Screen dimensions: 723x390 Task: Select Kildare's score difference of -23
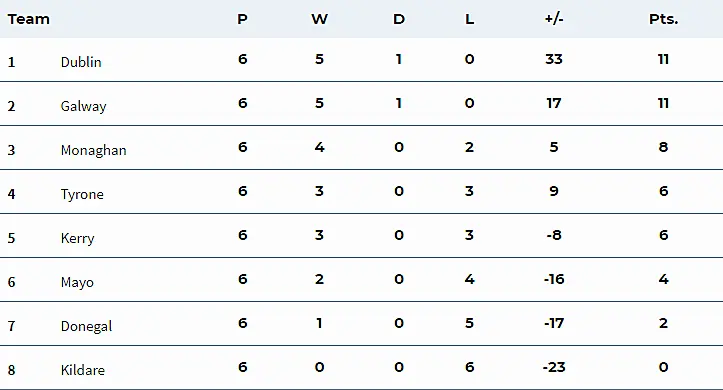(554, 367)
